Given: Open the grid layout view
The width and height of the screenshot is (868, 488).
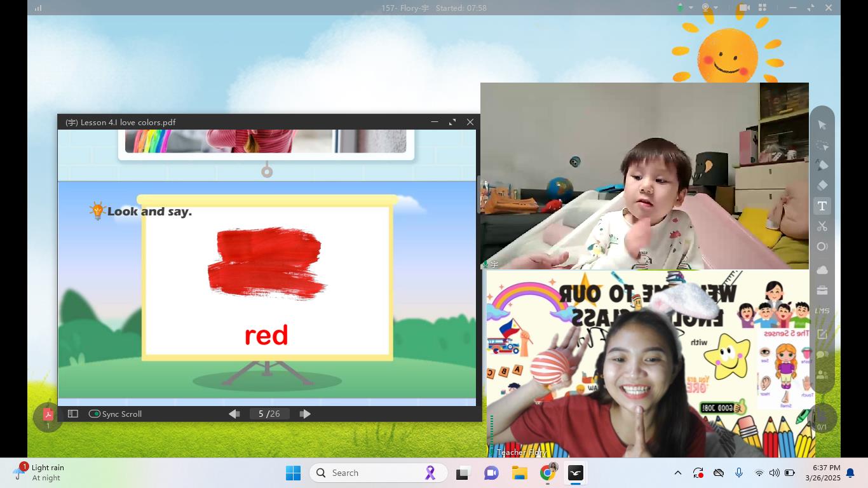Looking at the screenshot, I should point(763,8).
